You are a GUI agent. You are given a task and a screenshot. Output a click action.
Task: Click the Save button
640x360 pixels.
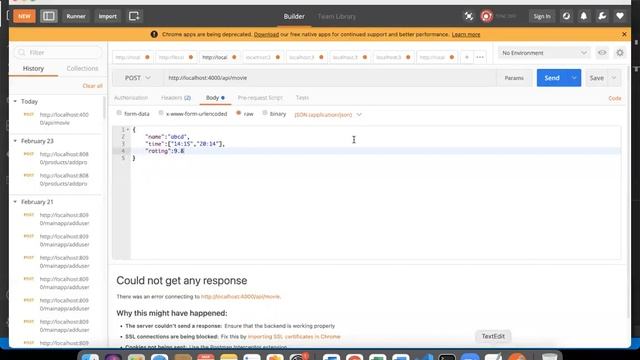click(x=596, y=78)
